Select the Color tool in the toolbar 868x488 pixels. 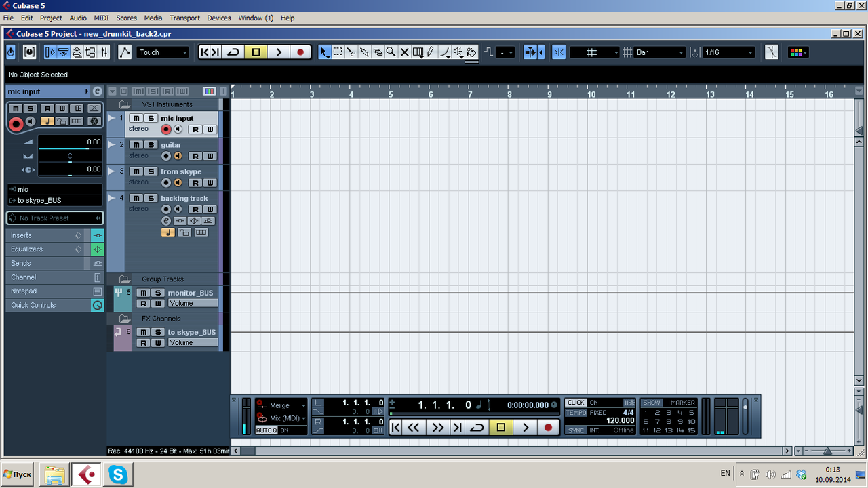tap(471, 52)
